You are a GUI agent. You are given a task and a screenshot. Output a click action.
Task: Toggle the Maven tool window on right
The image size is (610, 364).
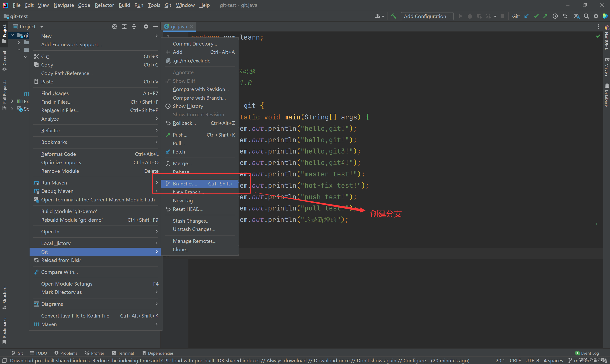(607, 67)
